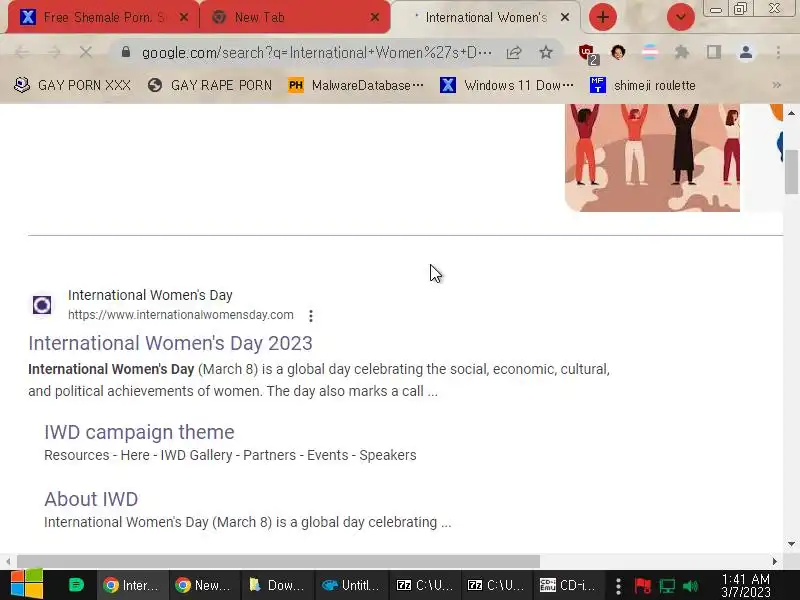Click the horizontal scrollbar thumb
The image size is (800, 600).
[278, 561]
